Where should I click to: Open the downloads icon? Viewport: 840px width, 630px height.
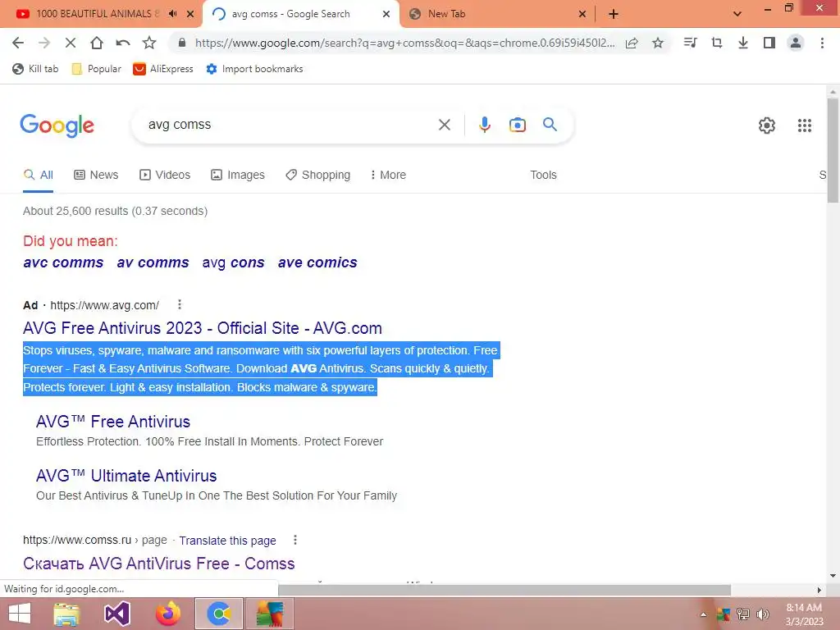click(x=743, y=43)
